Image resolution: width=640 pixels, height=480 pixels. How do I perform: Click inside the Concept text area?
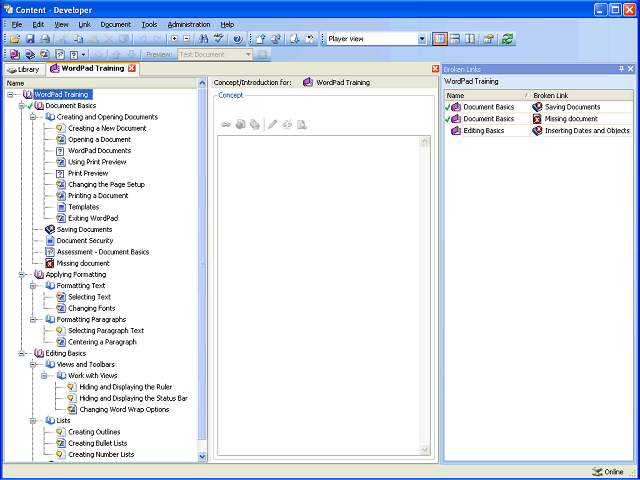click(x=320, y=296)
